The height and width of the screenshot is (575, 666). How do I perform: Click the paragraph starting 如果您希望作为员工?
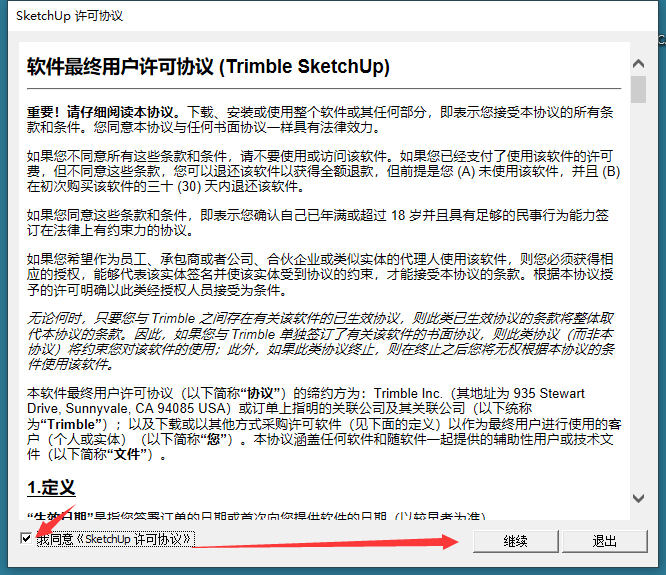tap(320, 274)
